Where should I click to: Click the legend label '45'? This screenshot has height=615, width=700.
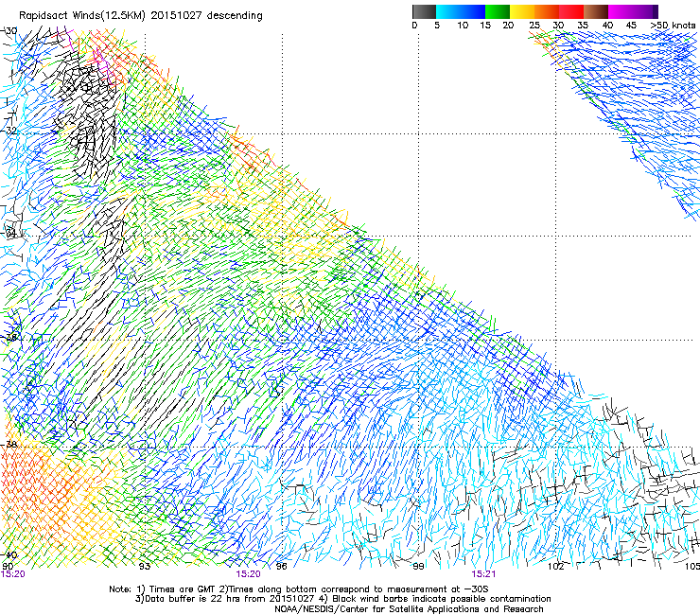pos(631,26)
